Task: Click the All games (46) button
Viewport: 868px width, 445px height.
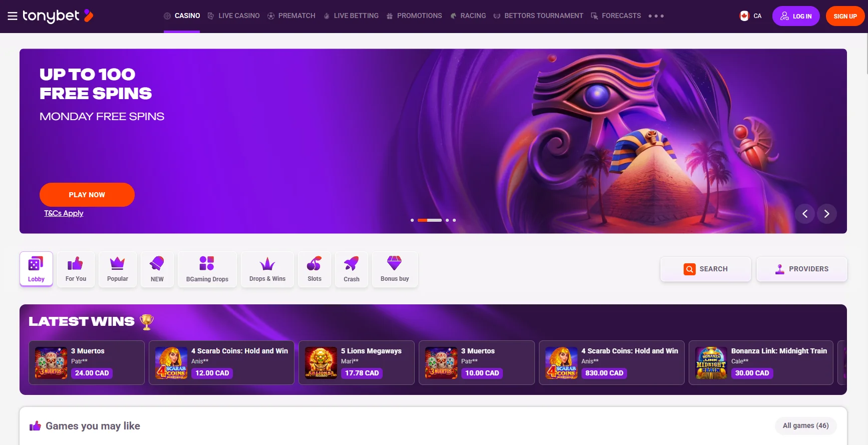Action: (x=806, y=426)
